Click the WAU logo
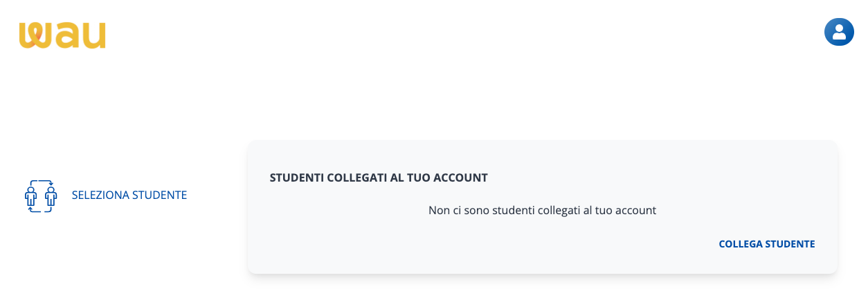This screenshot has width=868, height=305. [x=62, y=35]
